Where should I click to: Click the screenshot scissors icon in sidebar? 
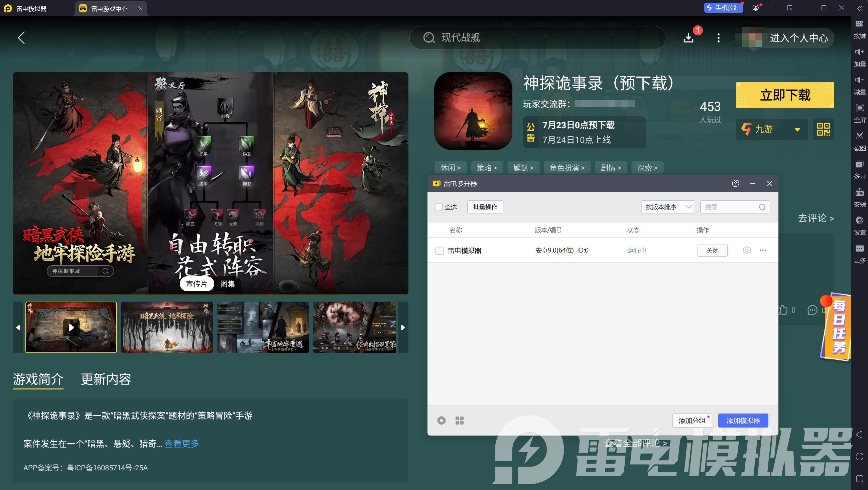coord(859,136)
